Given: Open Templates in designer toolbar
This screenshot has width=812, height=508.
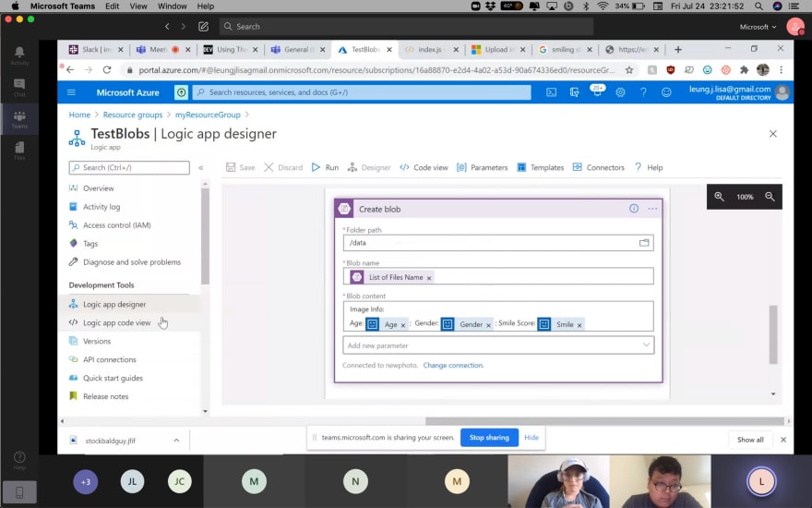Looking at the screenshot, I should (541, 167).
